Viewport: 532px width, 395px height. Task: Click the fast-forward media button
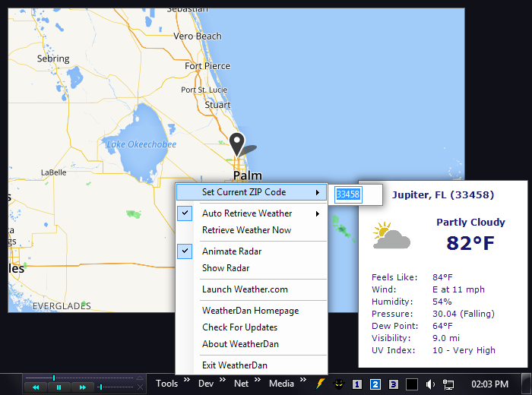[x=82, y=387]
